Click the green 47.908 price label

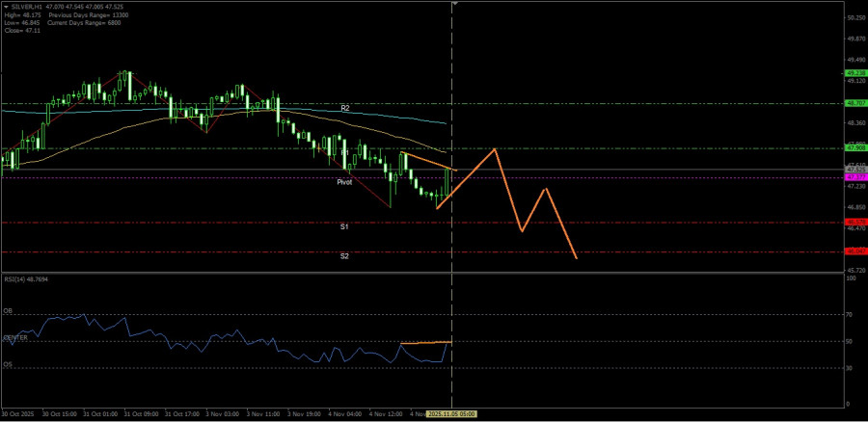click(854, 148)
